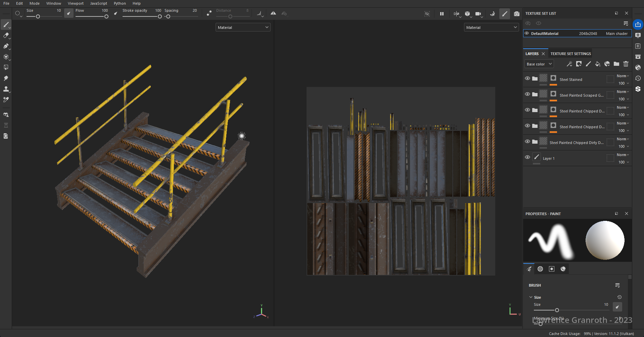
Task: Select the Eraser tool
Action: click(6, 35)
